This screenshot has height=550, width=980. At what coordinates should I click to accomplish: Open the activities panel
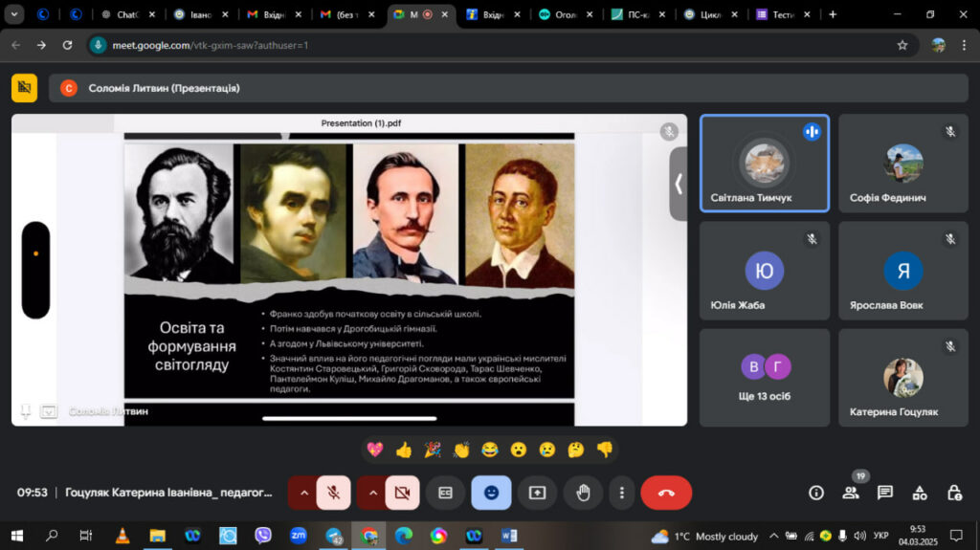coord(920,493)
